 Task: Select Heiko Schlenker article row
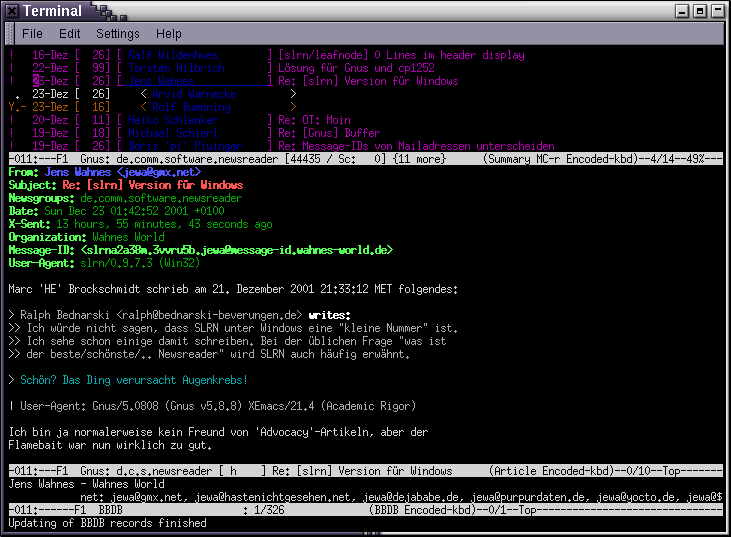(179, 120)
